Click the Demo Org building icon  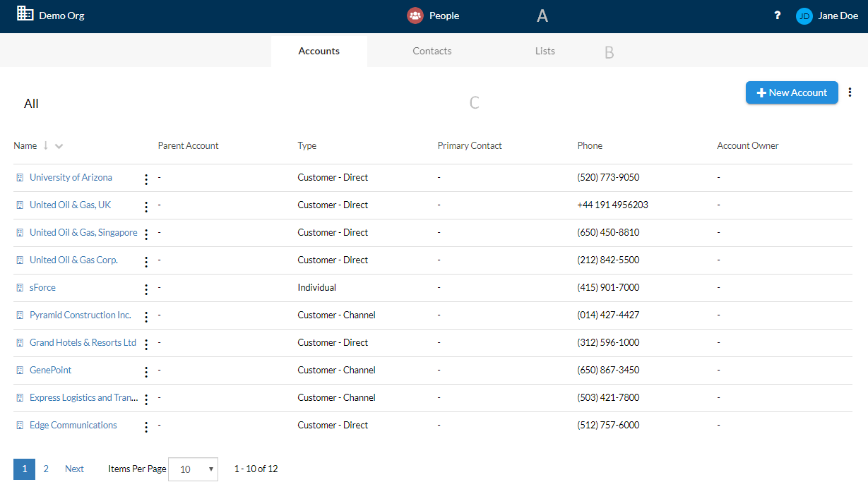(25, 13)
